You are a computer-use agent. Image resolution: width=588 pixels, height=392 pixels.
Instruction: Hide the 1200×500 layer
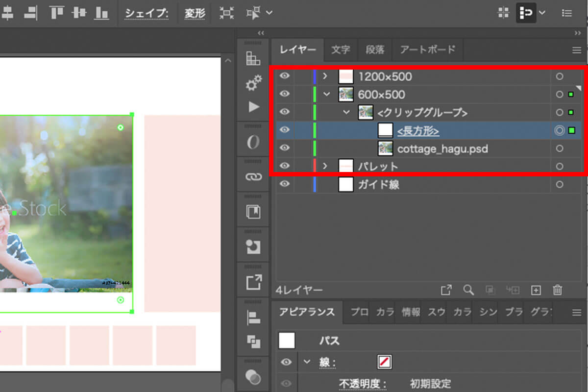[x=285, y=76]
